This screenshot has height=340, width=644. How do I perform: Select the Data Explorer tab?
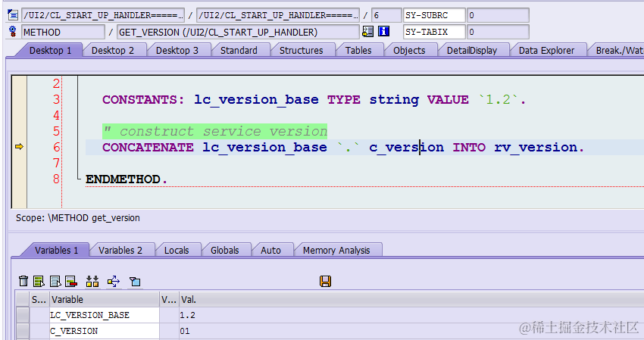[x=546, y=51]
